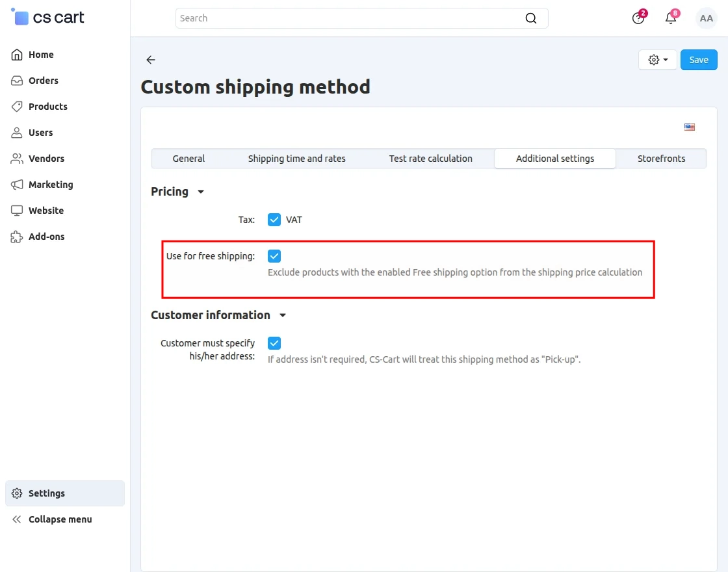This screenshot has height=572, width=728.
Task: Click the Users person icon
Action: 17,133
